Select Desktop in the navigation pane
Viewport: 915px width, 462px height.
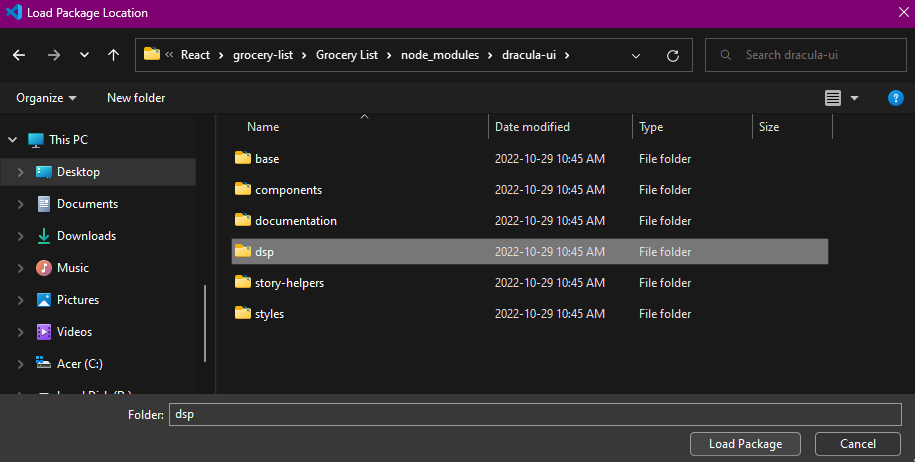click(x=78, y=172)
